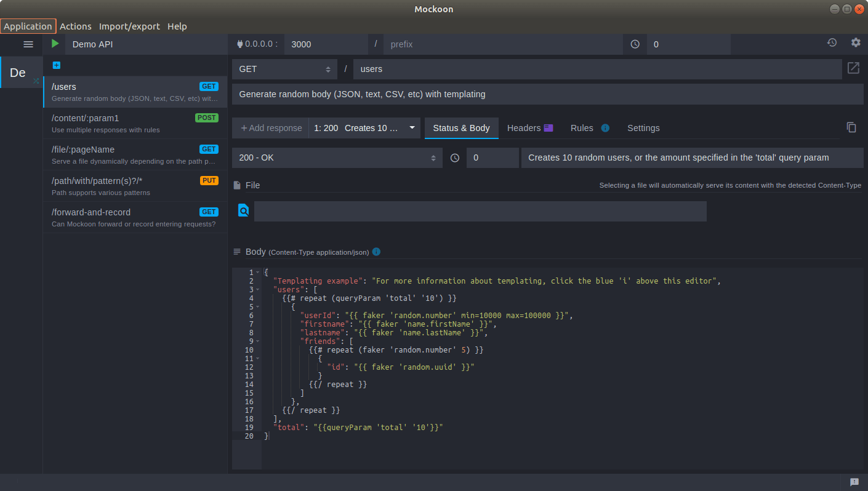Open the Help menu
868x491 pixels.
click(177, 26)
